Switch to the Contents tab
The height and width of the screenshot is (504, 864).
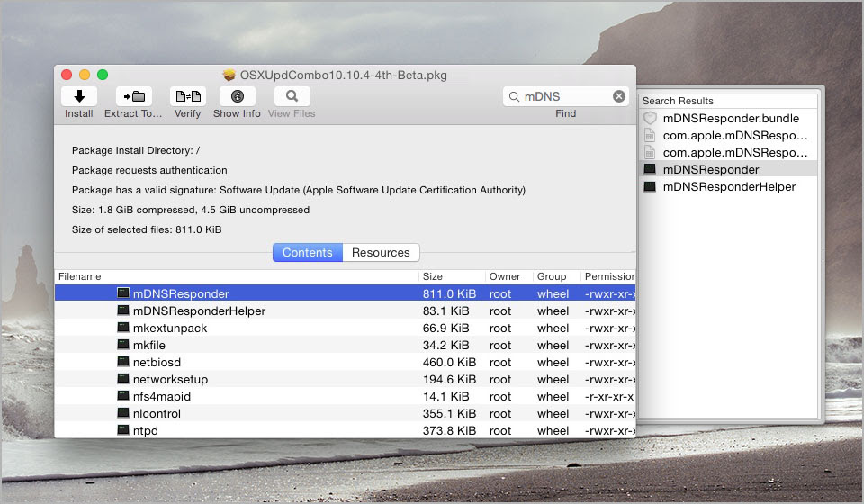[x=308, y=252]
